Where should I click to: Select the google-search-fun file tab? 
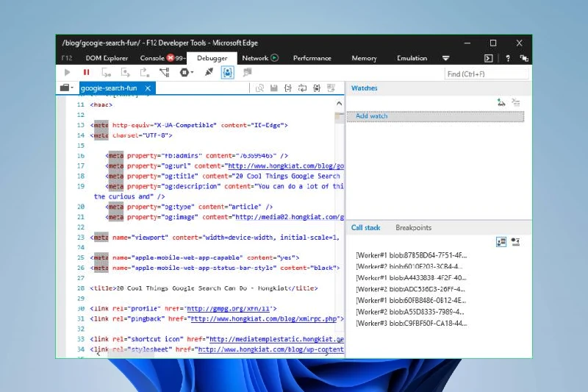[109, 88]
